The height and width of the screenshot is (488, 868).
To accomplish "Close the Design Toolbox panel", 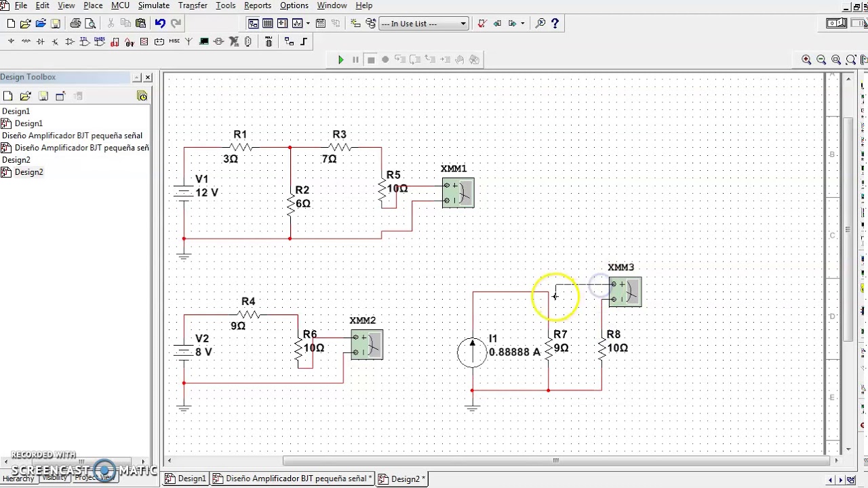I will [x=148, y=77].
